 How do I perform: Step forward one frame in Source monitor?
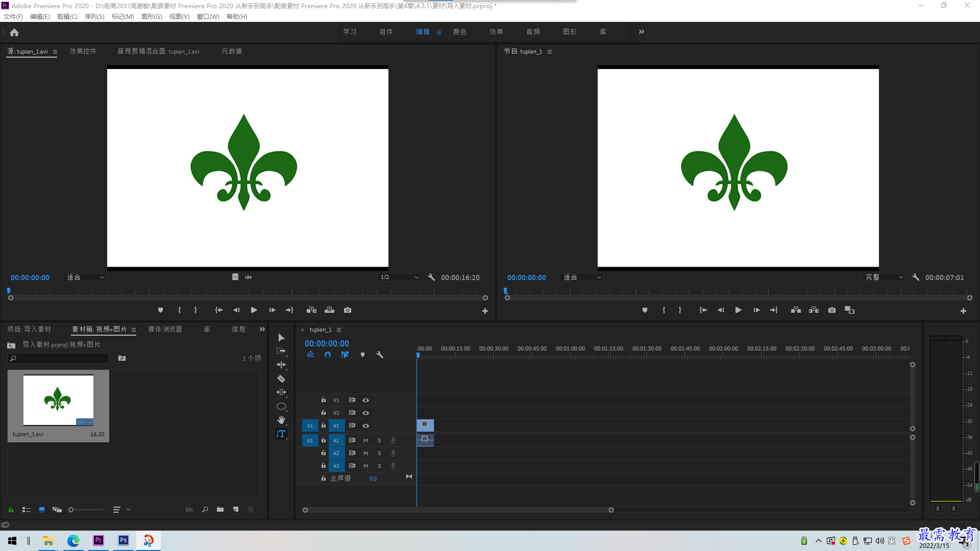pyautogui.click(x=273, y=310)
